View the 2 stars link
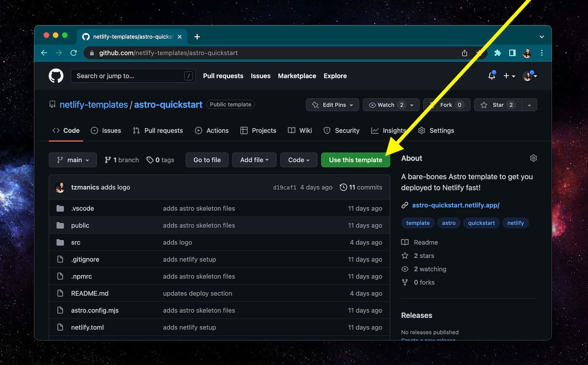 pos(418,256)
